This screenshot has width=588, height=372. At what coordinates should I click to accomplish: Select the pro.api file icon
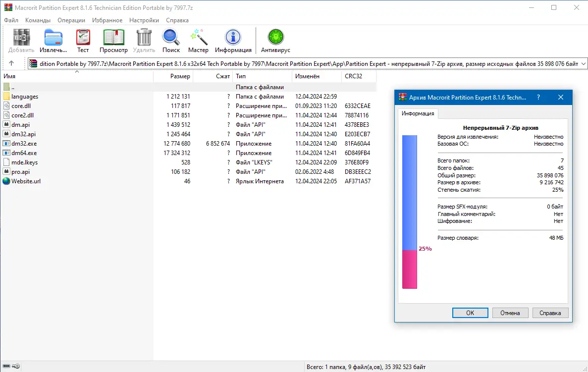(6, 172)
